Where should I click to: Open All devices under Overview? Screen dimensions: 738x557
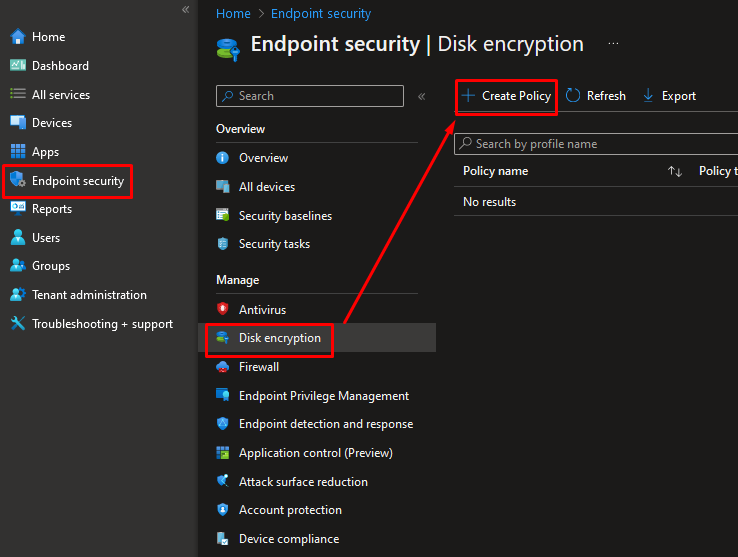pyautogui.click(x=267, y=187)
